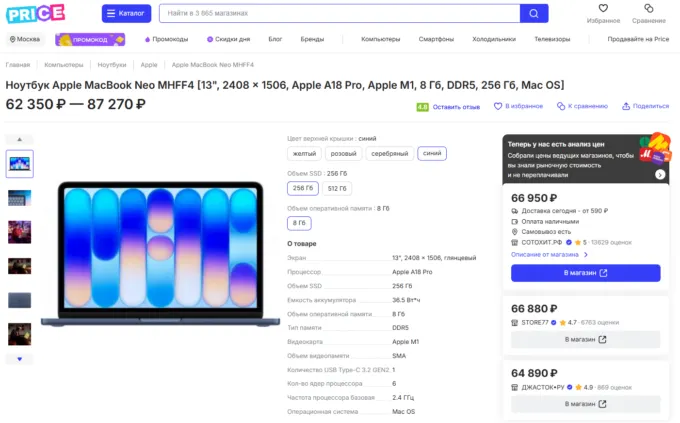Screen dimensions: 680x423
Task: Click the main MacBook product image
Action: tap(160, 254)
